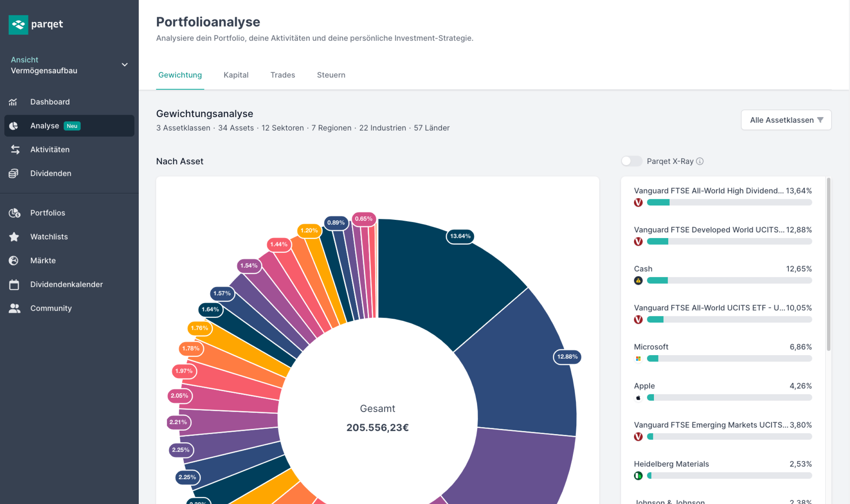This screenshot has width=850, height=504.
Task: Click the 1.64% chart label
Action: click(210, 309)
